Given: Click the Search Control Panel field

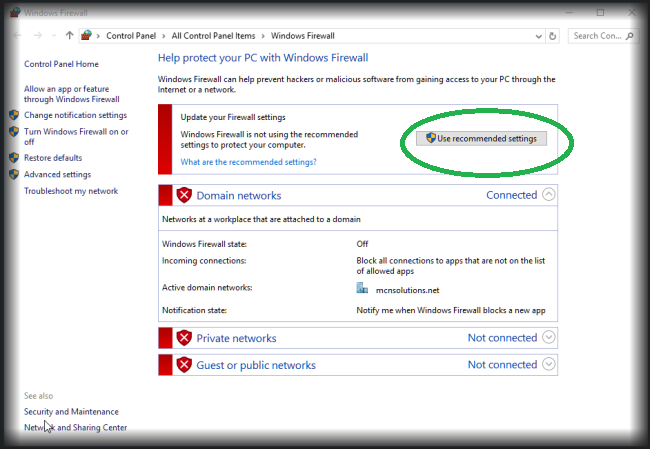Looking at the screenshot, I should pos(603,36).
